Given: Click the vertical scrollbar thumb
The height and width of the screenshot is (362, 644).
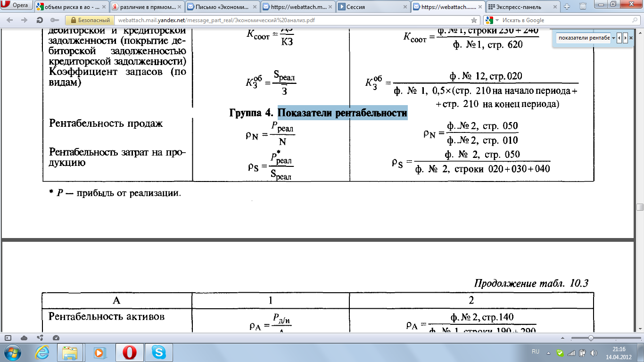Looking at the screenshot, I should (x=640, y=207).
